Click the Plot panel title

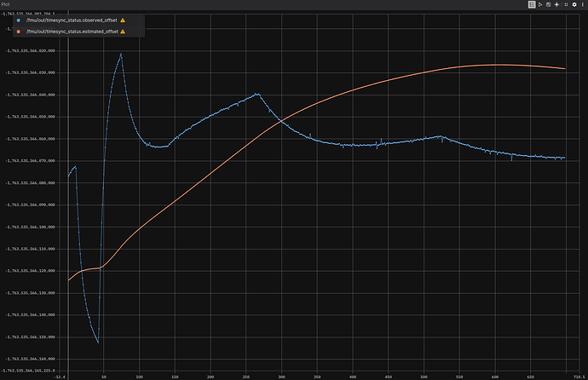tap(6, 4)
